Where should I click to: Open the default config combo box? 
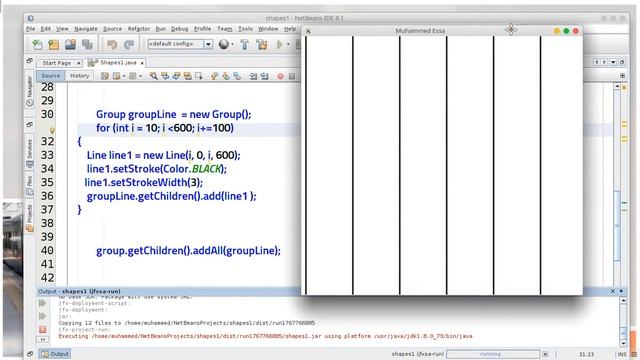(180, 44)
